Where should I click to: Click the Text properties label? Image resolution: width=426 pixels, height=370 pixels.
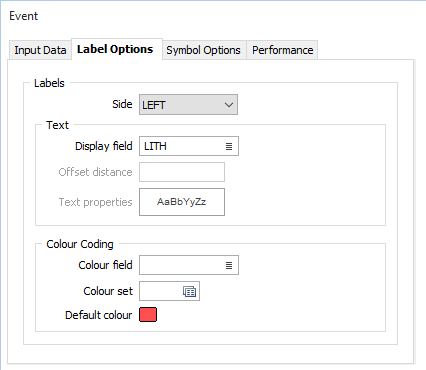pos(96,202)
